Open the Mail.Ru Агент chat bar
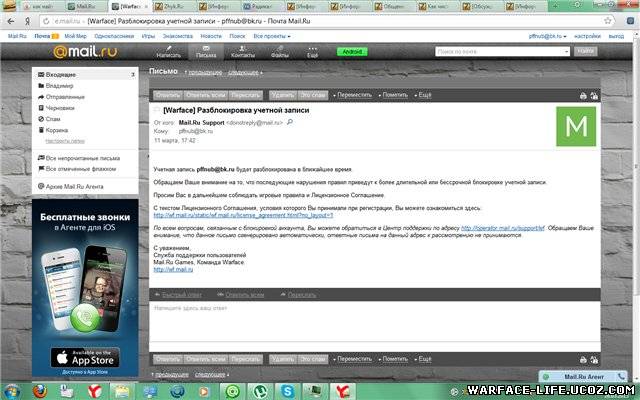Screen dimensions: 640x400 point(583,376)
